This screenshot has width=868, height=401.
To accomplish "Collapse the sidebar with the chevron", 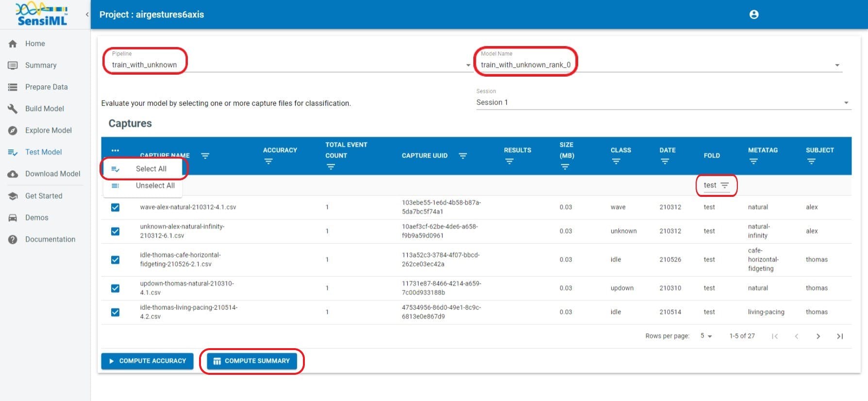I will point(87,15).
